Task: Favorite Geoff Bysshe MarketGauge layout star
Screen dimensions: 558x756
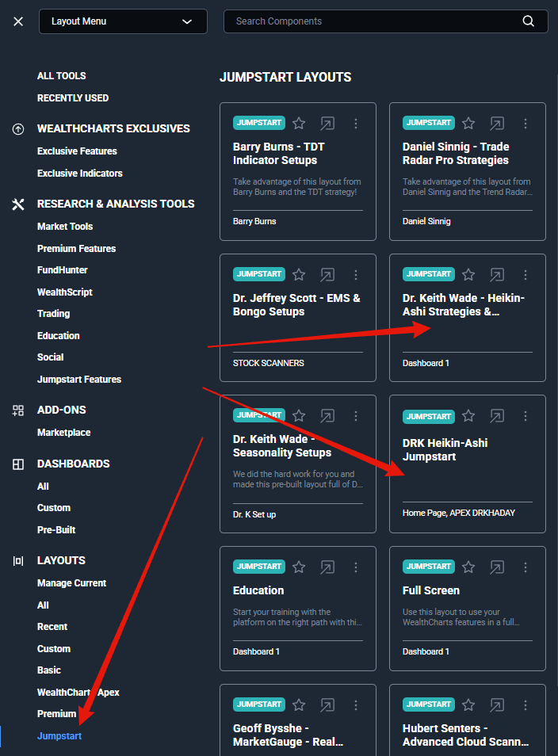Action: tap(299, 705)
